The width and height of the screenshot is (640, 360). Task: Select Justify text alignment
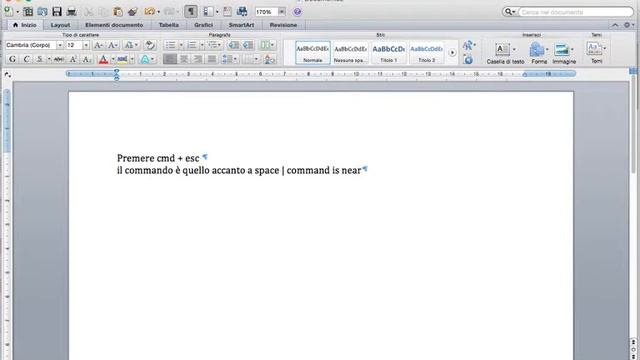211,59
